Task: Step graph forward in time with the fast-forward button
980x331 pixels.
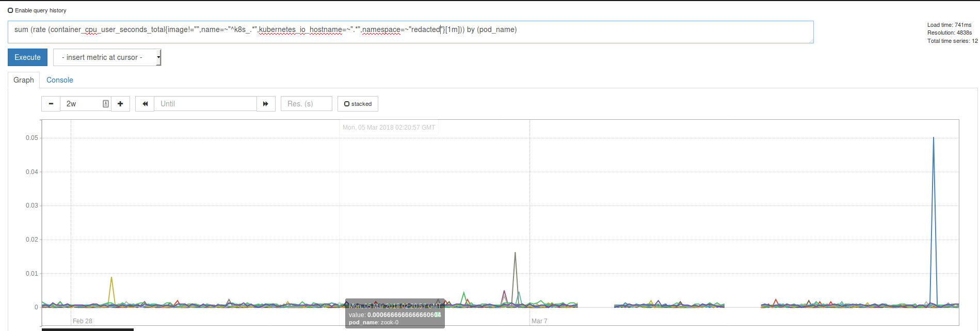Action: (x=266, y=104)
